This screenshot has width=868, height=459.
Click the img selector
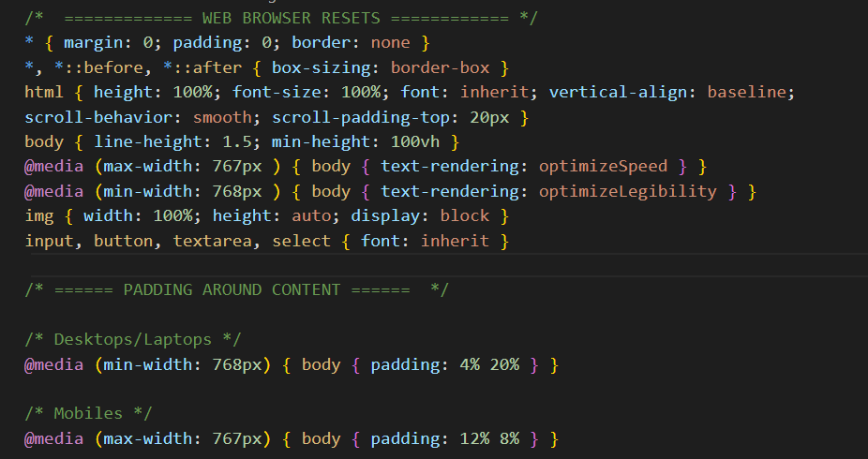click(39, 216)
